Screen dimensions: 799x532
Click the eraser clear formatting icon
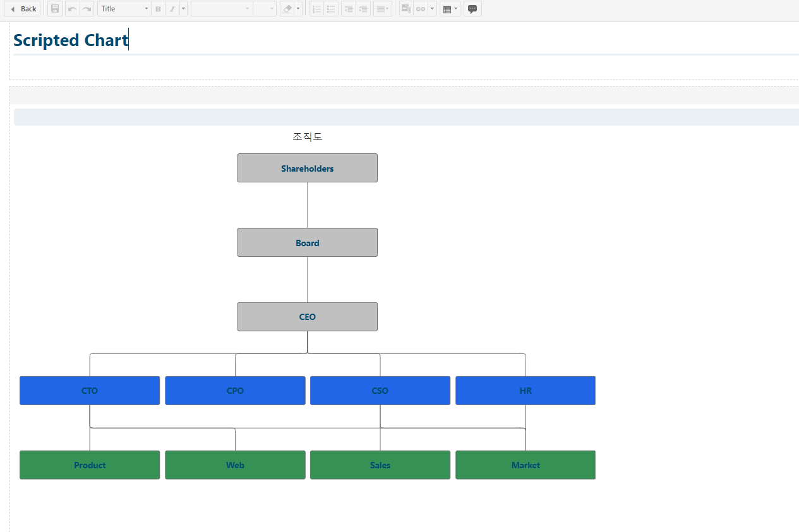(287, 9)
